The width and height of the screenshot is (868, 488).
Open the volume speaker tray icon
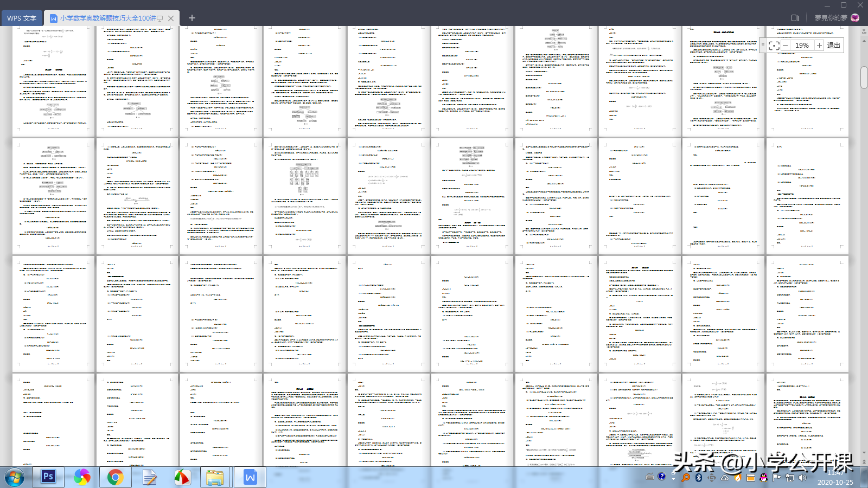point(803,478)
